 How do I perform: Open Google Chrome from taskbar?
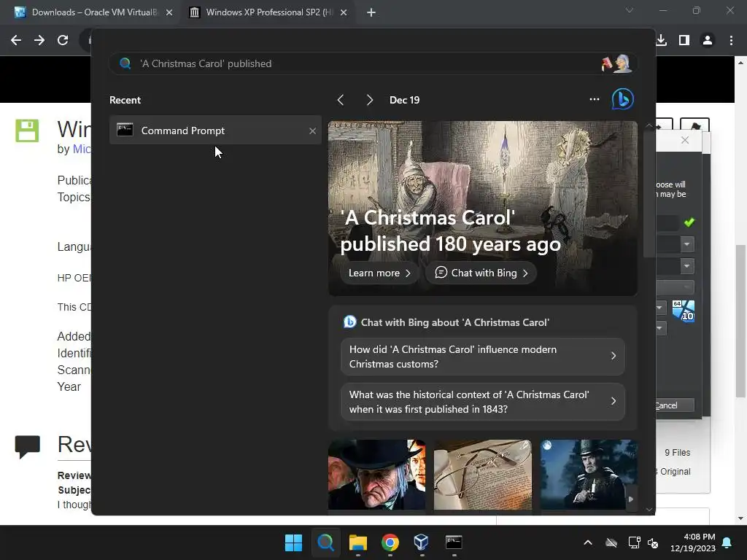click(390, 542)
